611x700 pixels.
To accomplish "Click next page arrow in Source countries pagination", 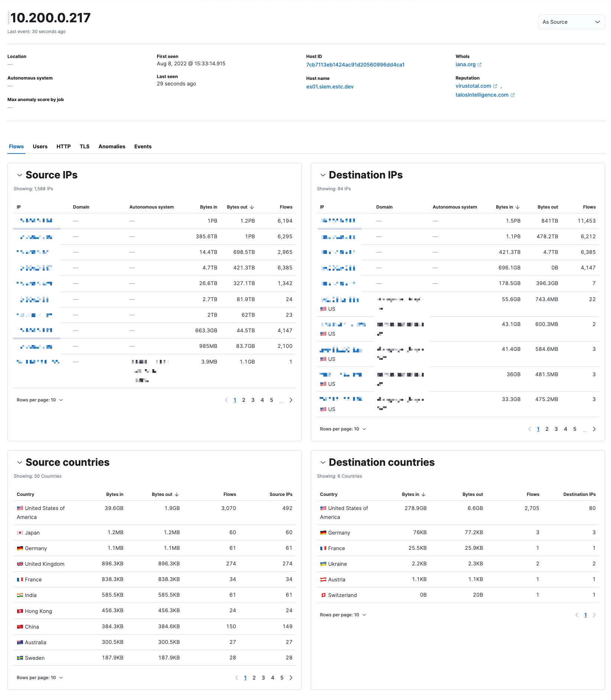I will (291, 677).
